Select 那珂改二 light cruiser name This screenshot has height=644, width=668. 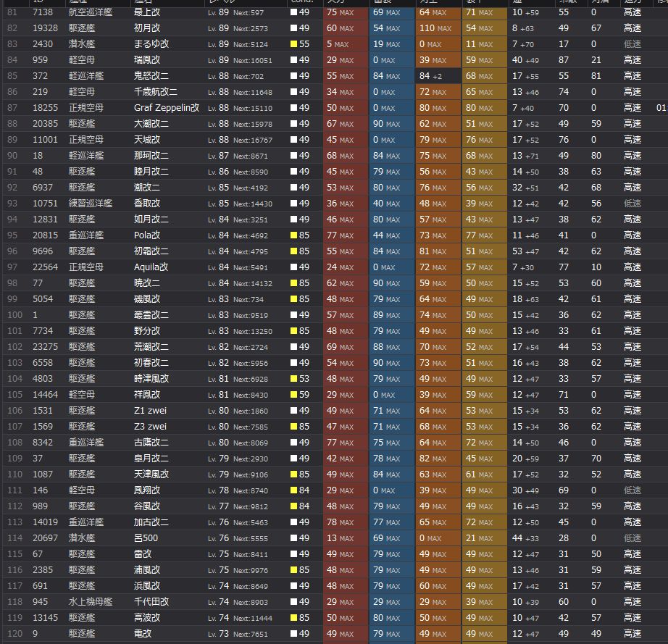(151, 156)
